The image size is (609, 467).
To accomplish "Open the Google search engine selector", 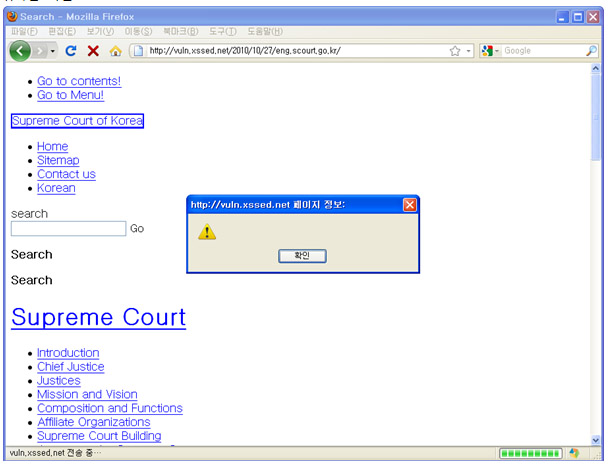I will pos(490,51).
